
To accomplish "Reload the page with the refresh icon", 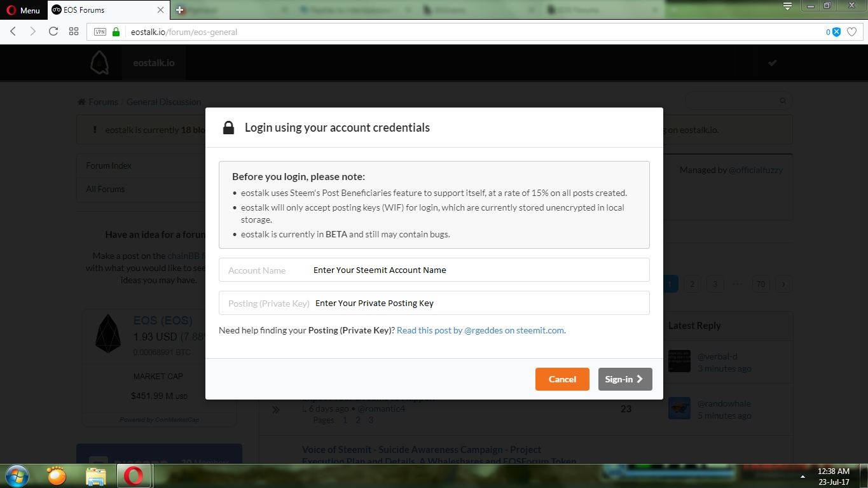I will 53,31.
